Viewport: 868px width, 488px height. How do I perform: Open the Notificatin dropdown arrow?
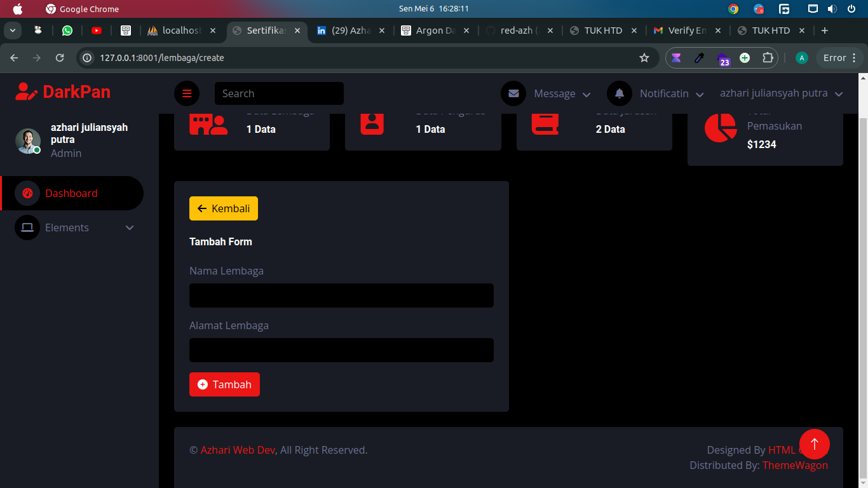(x=700, y=94)
